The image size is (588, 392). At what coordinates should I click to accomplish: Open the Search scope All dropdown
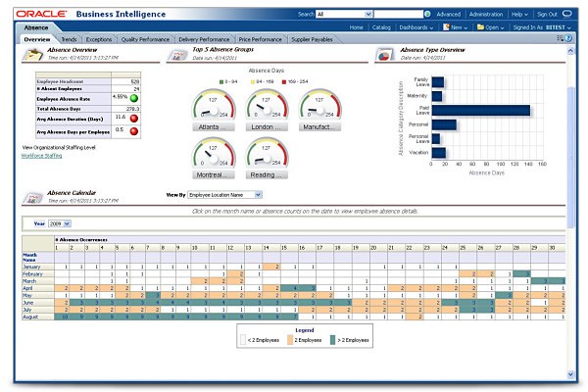coord(344,15)
